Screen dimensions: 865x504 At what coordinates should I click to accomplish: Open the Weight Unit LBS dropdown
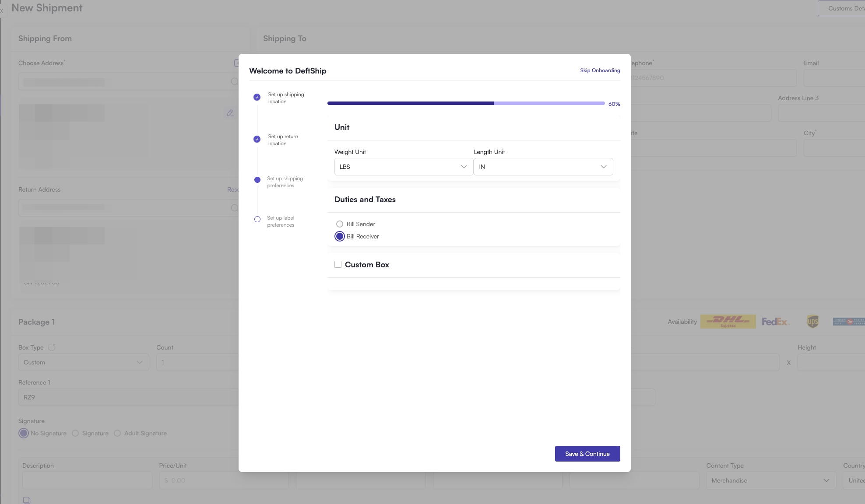404,167
